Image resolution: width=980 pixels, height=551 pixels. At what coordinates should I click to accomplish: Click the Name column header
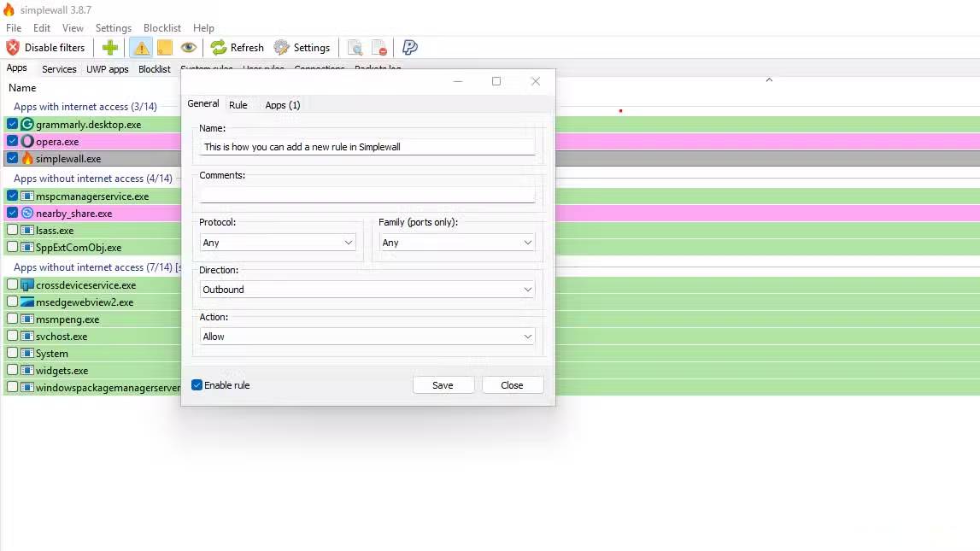(x=22, y=88)
